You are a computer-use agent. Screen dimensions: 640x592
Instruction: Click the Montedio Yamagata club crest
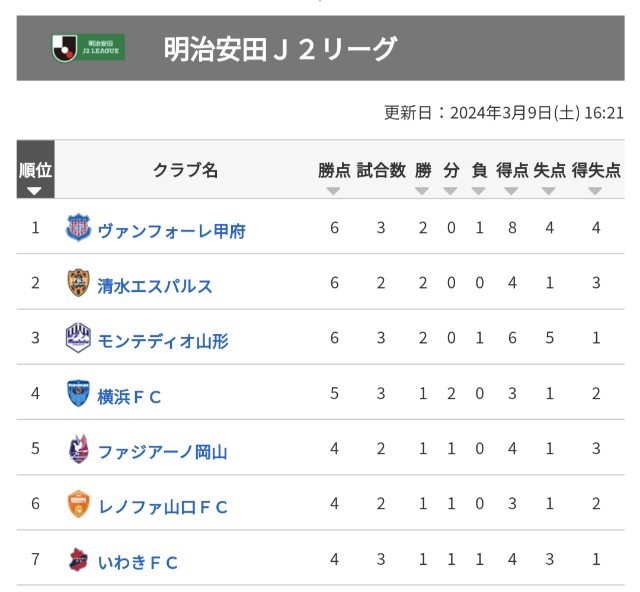(78, 338)
